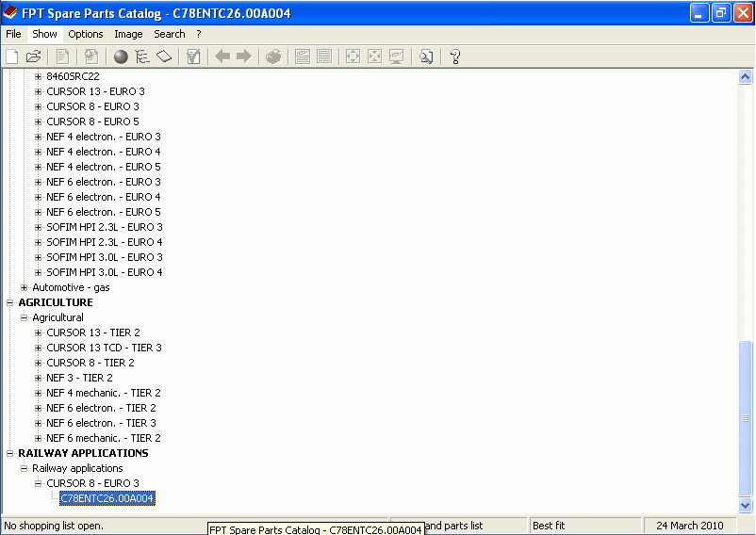Viewport: 756px width, 535px height.
Task: Open the File menu
Action: click(x=13, y=34)
